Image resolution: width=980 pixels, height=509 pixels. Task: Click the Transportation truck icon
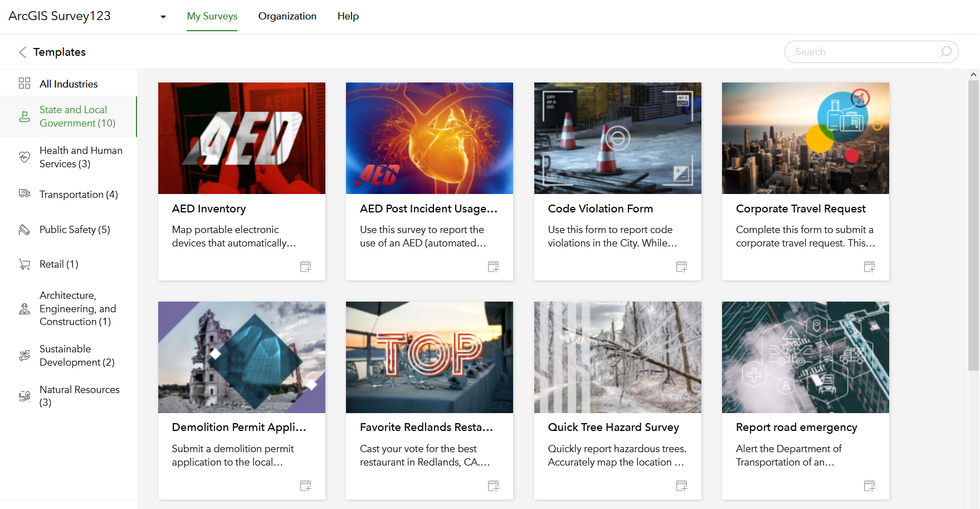point(23,194)
